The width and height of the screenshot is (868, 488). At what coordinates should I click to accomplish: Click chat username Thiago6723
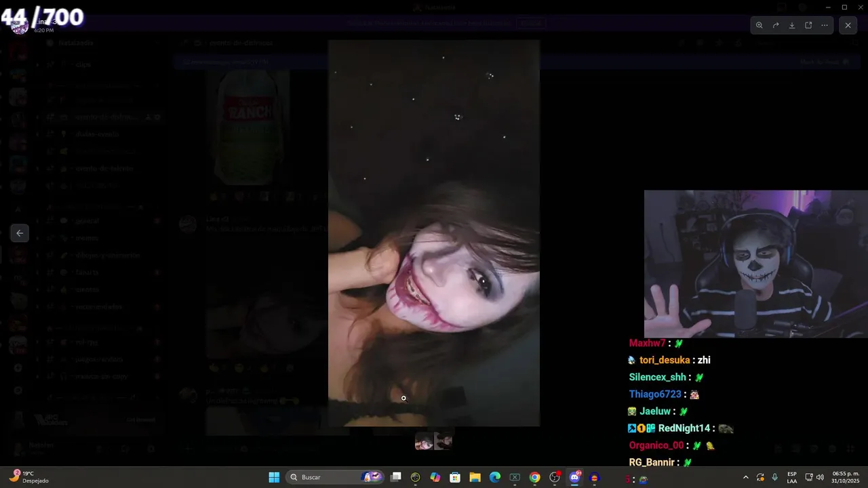655,394
